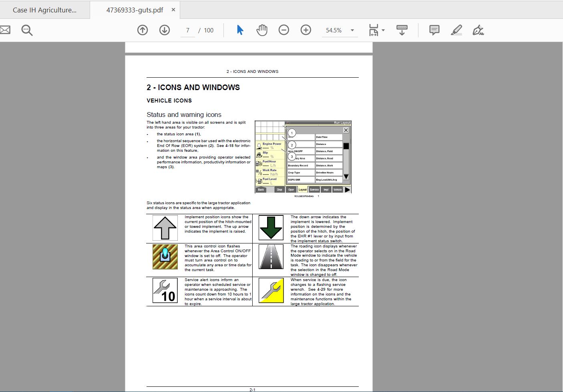This screenshot has width=563, height=392.
Task: Open the sign document pen tool
Action: point(478,30)
